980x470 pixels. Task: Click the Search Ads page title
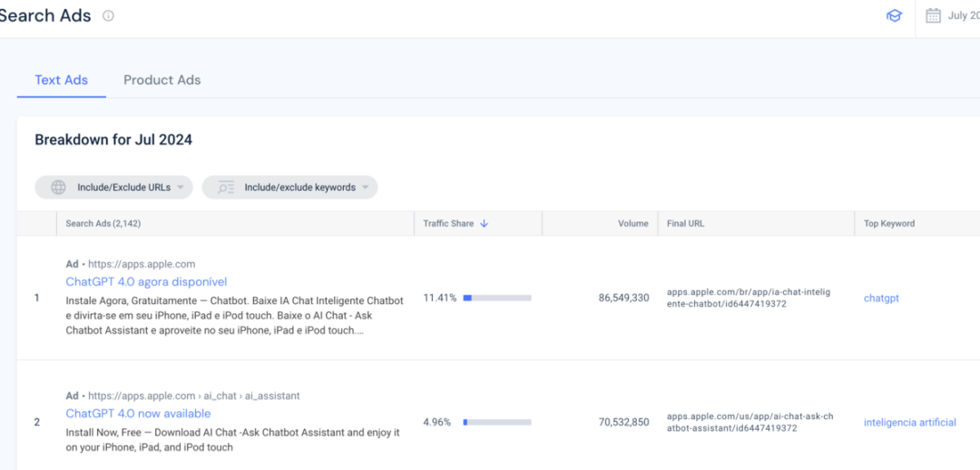coord(45,15)
